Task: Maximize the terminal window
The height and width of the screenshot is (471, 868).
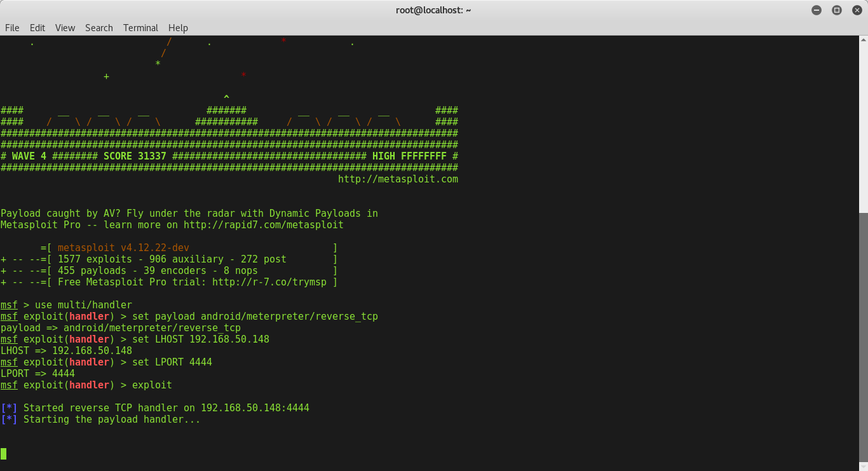Action: point(837,10)
